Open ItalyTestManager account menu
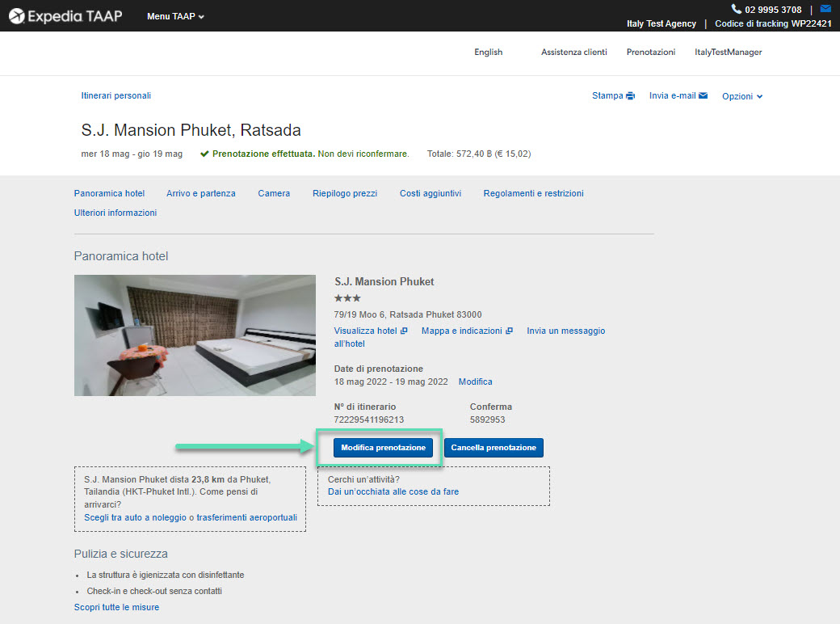840x624 pixels. pos(728,52)
